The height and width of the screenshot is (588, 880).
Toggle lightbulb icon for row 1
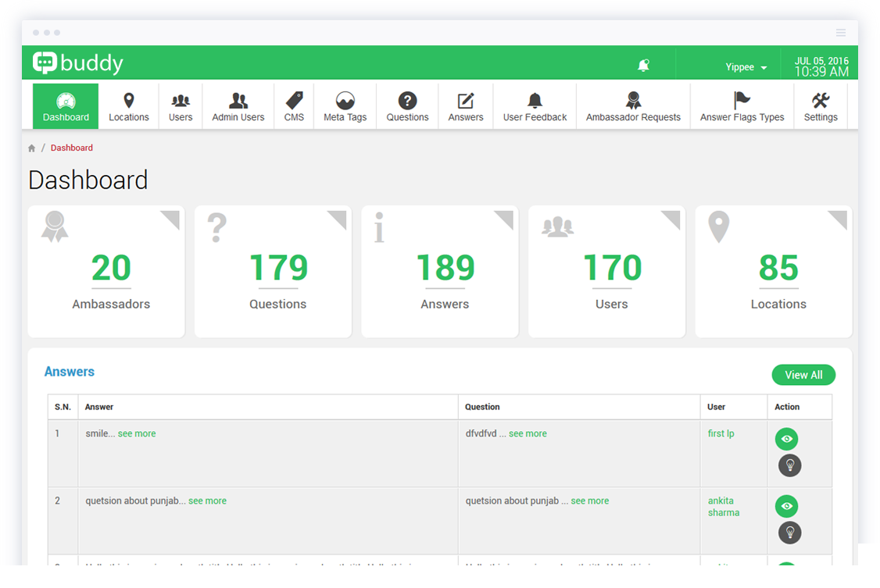(x=789, y=465)
